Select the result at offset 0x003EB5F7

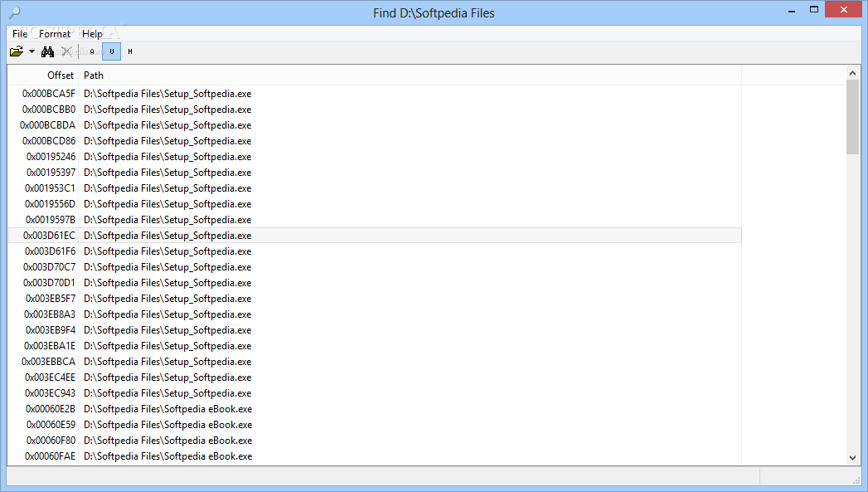(375, 299)
